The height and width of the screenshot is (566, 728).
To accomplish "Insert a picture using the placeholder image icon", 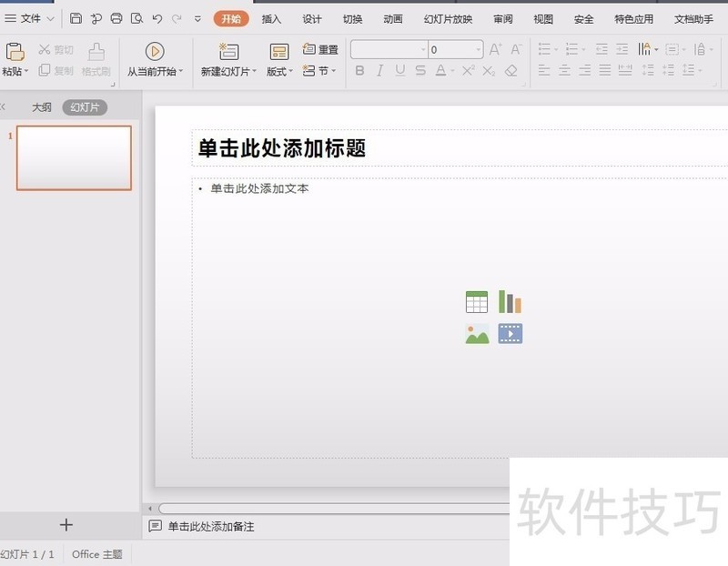I will pos(477,334).
